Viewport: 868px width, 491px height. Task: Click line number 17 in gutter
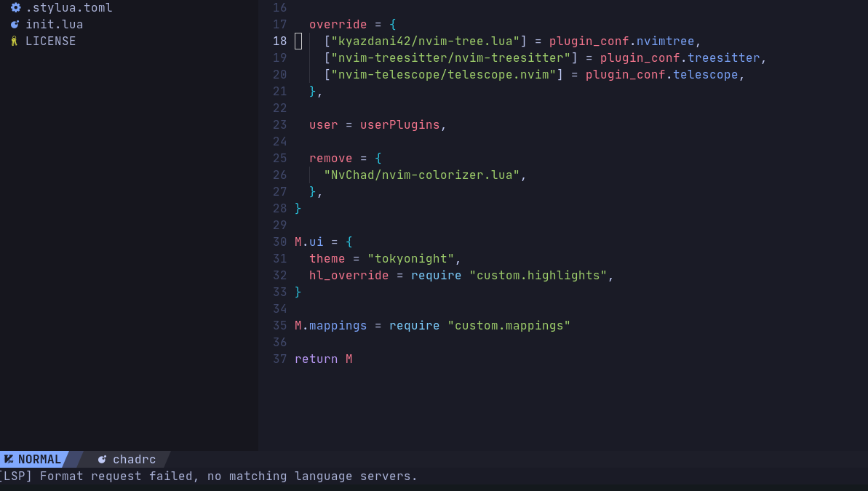pyautogui.click(x=280, y=24)
